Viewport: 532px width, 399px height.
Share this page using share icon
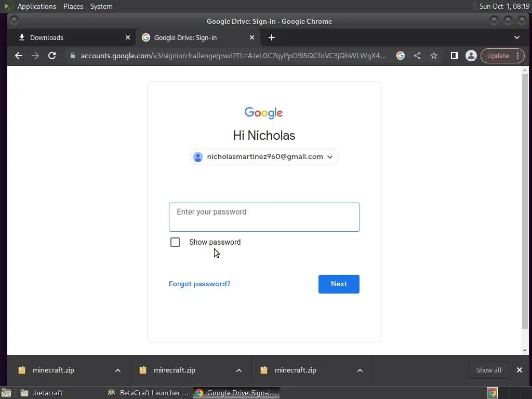pos(417,56)
